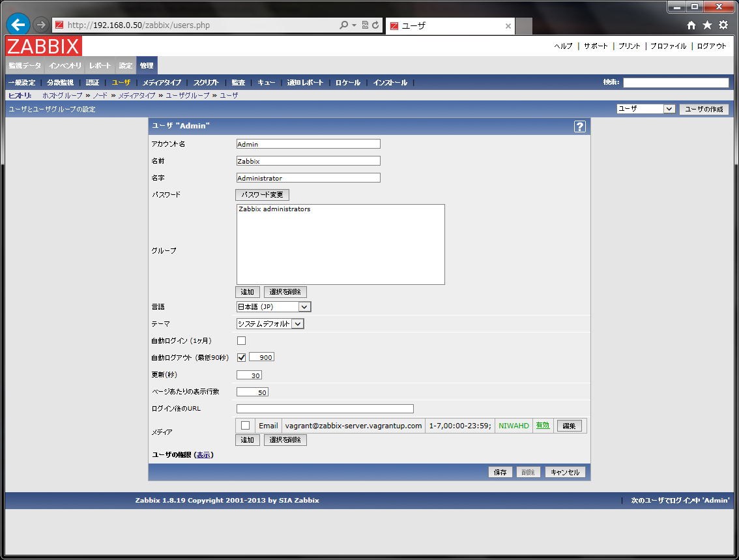Open the 監視データ main menu tab
The width and height of the screenshot is (739, 560).
click(25, 66)
